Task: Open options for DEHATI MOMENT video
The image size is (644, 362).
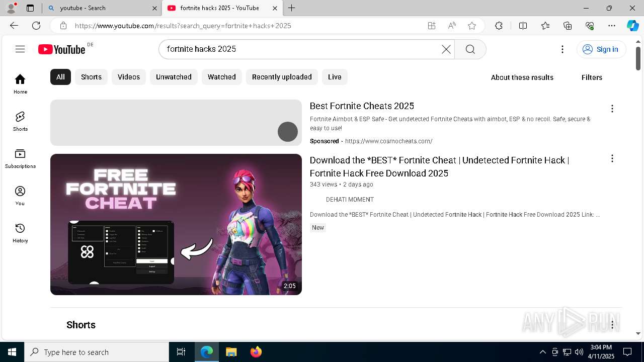Action: (612, 158)
